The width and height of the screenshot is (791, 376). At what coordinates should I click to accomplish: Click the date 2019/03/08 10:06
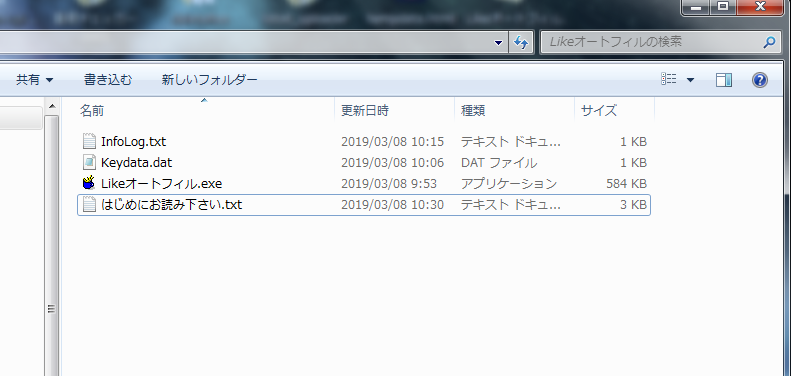tap(392, 163)
